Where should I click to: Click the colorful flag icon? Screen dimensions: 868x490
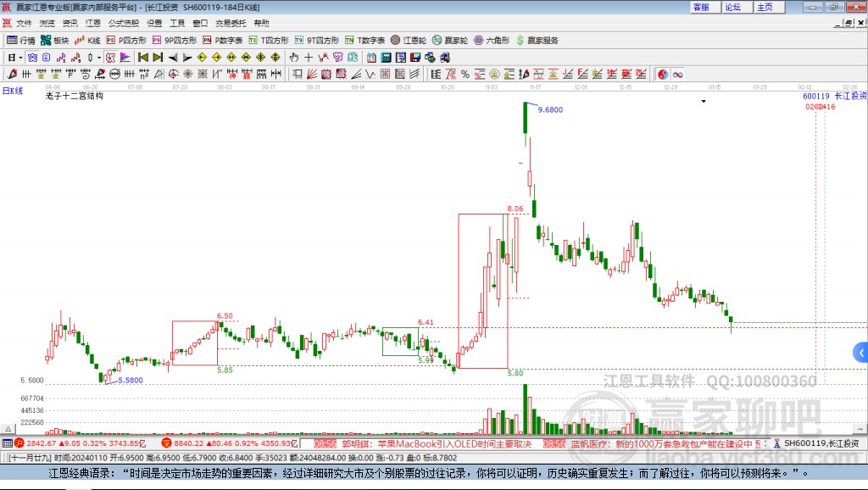pyautogui.click(x=125, y=58)
